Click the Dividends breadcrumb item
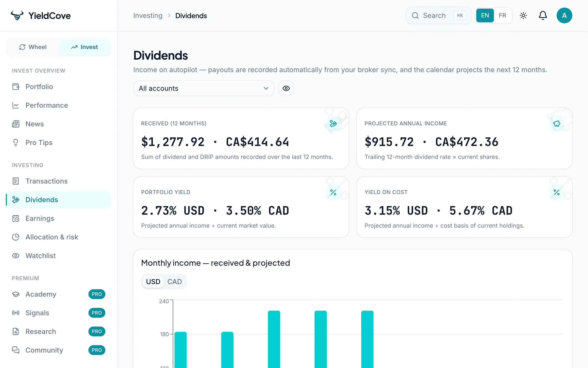 pyautogui.click(x=191, y=15)
